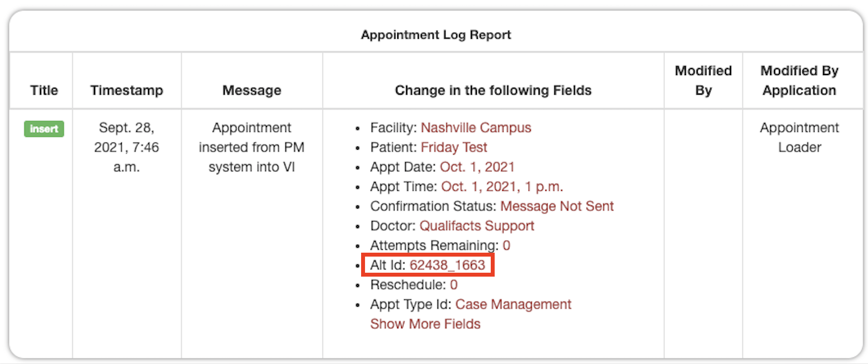Open the Qualifacts Support doctor link
This screenshot has height=364, width=868.
click(477, 226)
